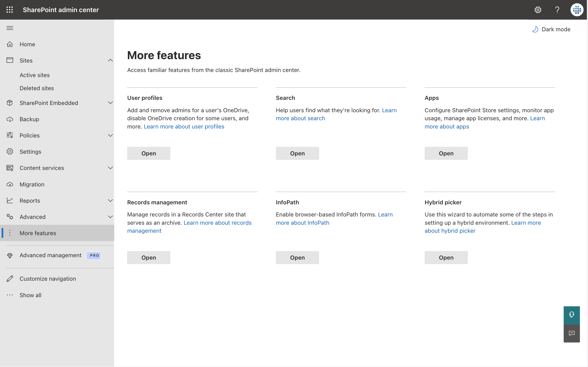Toggle Dark mode

coord(551,29)
